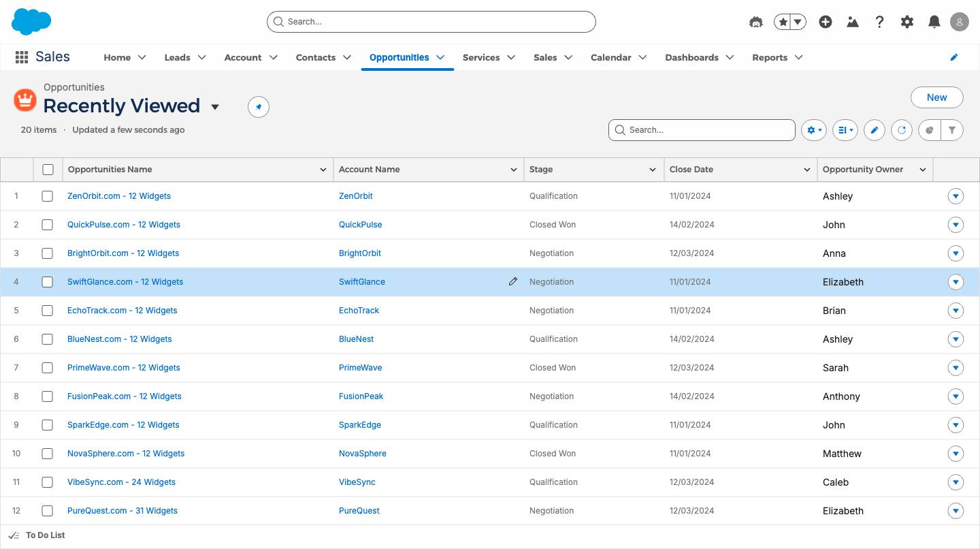Click the Closed Won stage in NovaSphere row
The image size is (980, 549).
553,454
